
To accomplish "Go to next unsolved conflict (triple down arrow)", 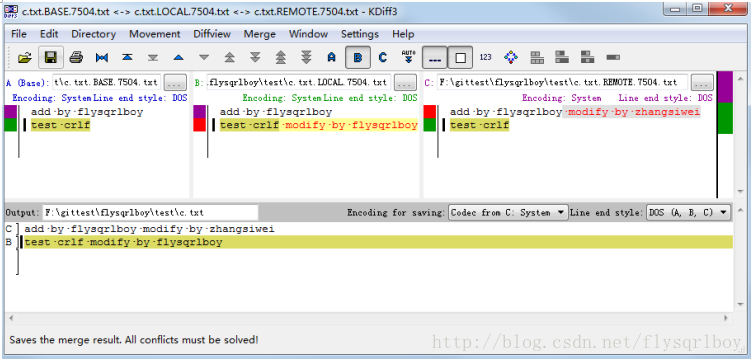I will point(306,58).
